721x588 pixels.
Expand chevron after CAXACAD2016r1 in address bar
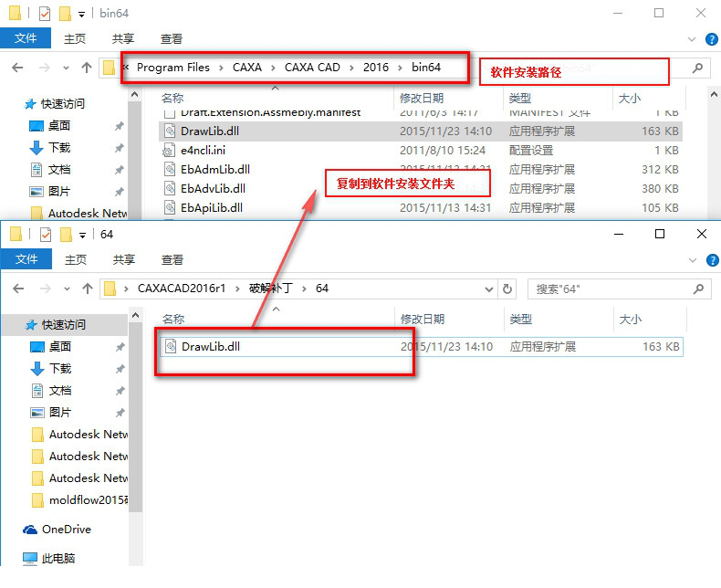237,289
